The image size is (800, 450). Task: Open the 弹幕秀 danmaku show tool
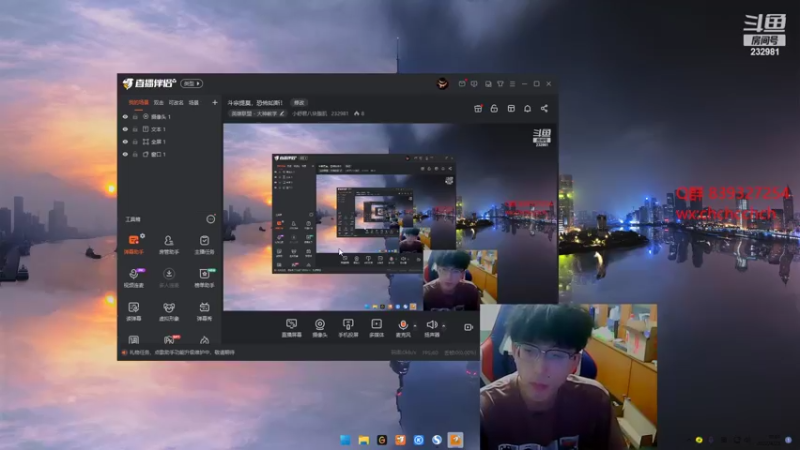(x=204, y=311)
